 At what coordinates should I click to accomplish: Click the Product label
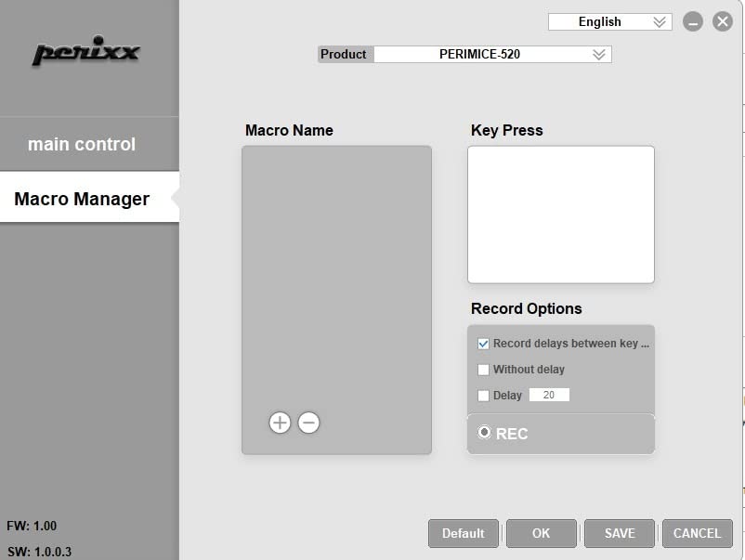[x=344, y=54]
